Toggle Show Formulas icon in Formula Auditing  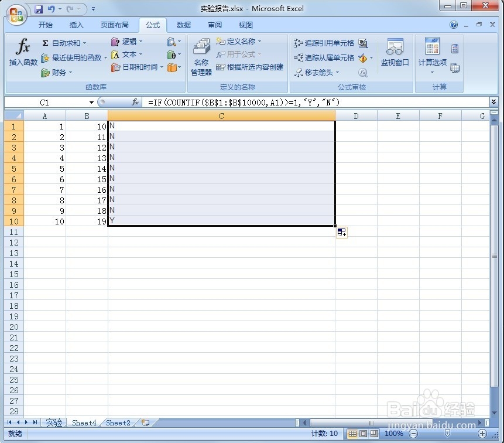click(363, 43)
